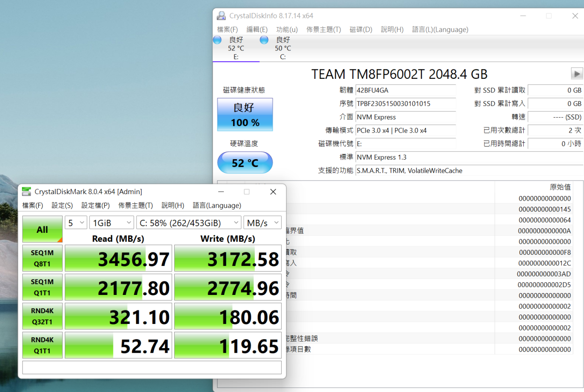Screen dimensions: 584x392
Task: Click the CrystalDiskInfo title bar app icon
Action: [x=221, y=16]
